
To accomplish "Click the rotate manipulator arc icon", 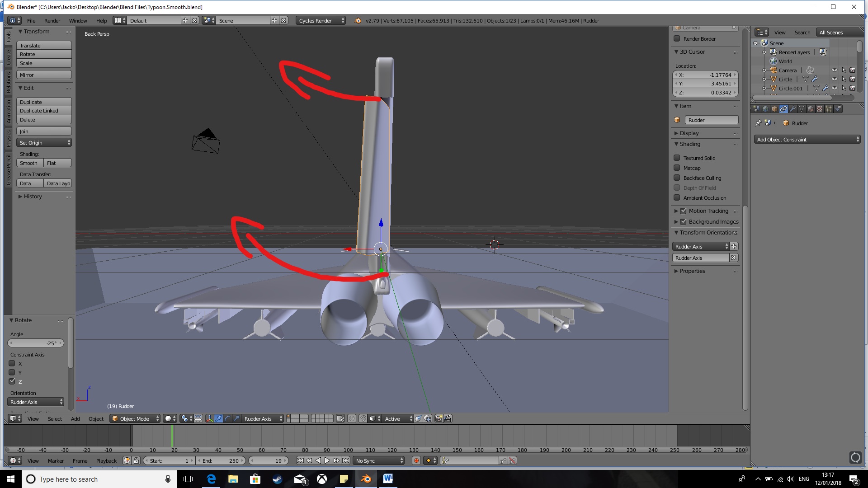I will [x=227, y=419].
